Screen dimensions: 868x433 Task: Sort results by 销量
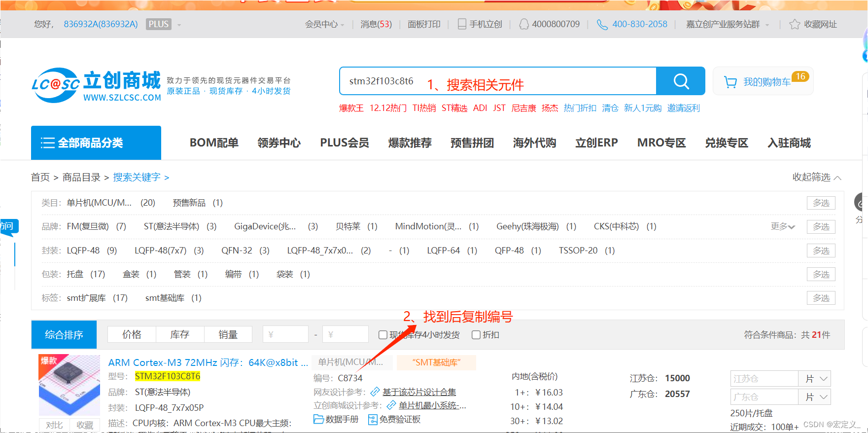pos(228,334)
